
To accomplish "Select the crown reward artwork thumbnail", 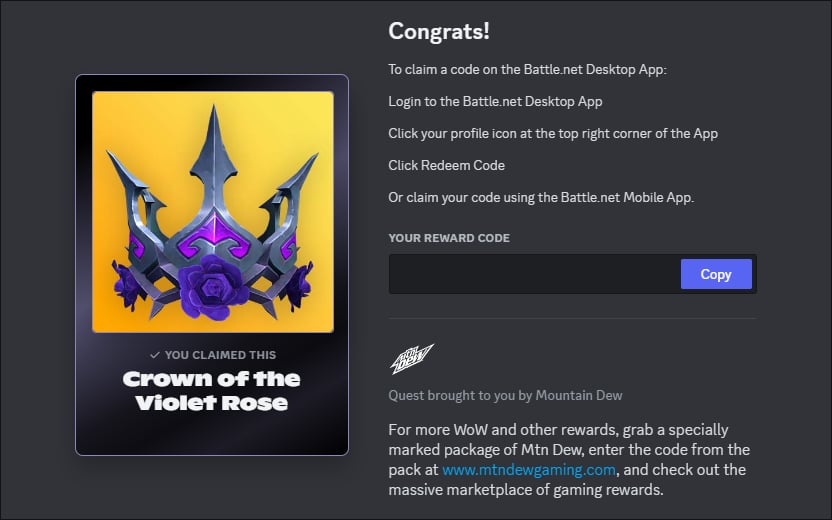I will (x=212, y=212).
